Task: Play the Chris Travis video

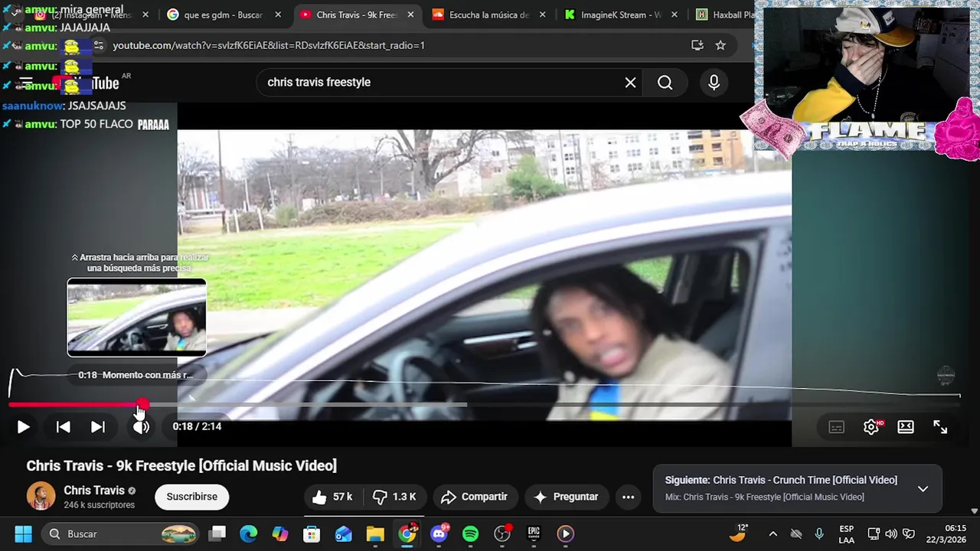Action: (23, 427)
